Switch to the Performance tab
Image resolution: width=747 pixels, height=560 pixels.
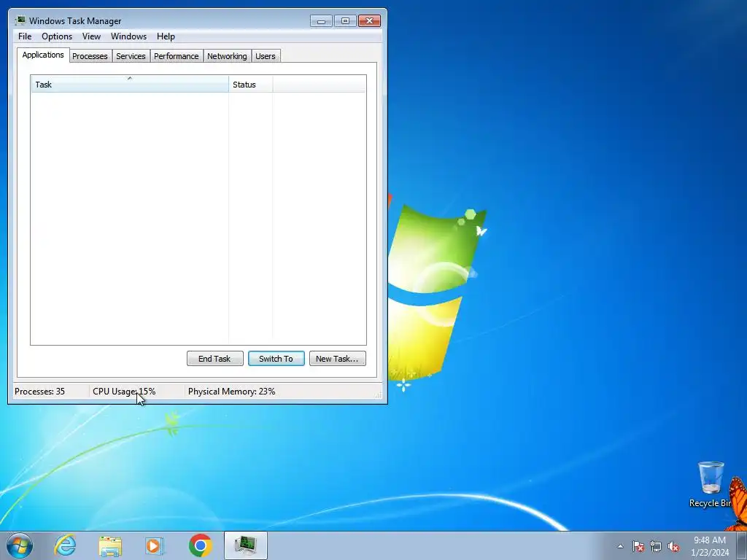click(x=177, y=56)
